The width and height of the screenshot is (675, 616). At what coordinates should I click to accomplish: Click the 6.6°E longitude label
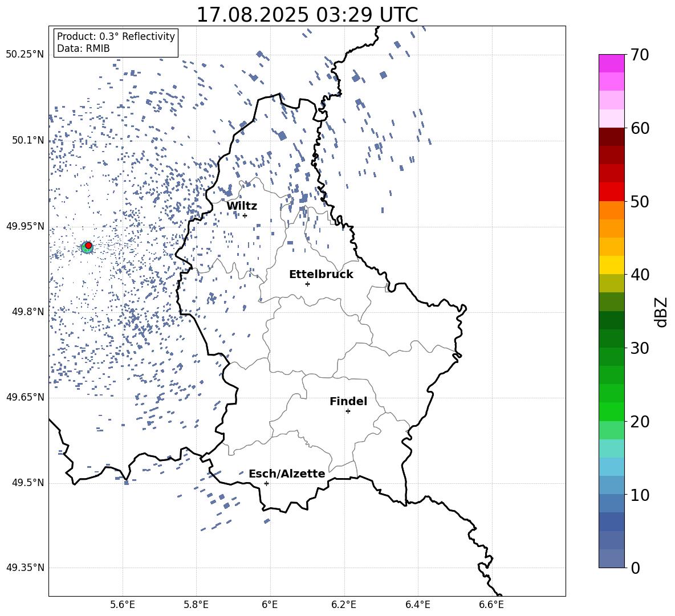coord(491,605)
